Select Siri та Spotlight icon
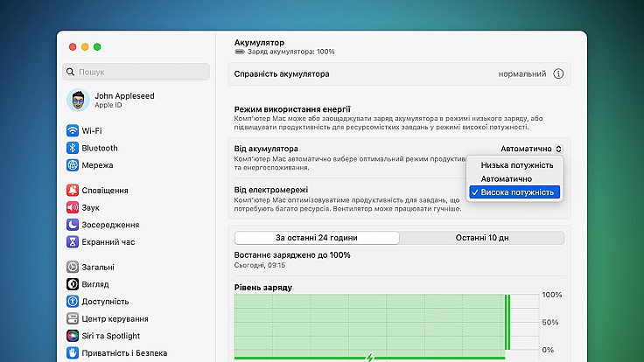Screen dimensions: 644x362 tap(73, 336)
